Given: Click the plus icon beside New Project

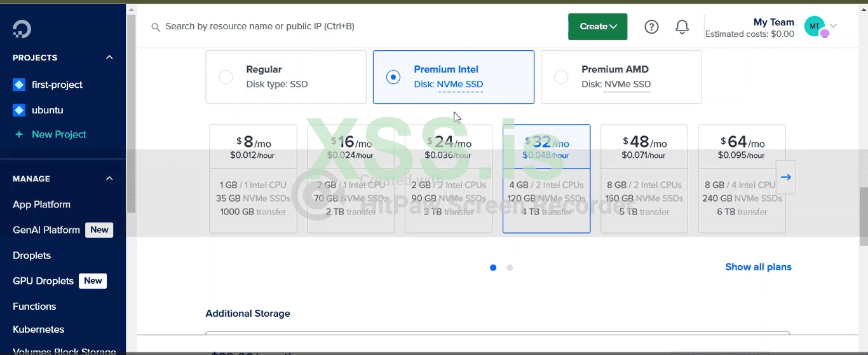Looking at the screenshot, I should coord(19,134).
